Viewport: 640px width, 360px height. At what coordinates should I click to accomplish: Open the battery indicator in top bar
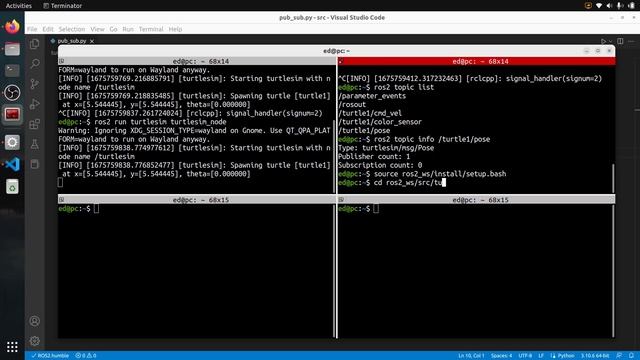tap(631, 6)
